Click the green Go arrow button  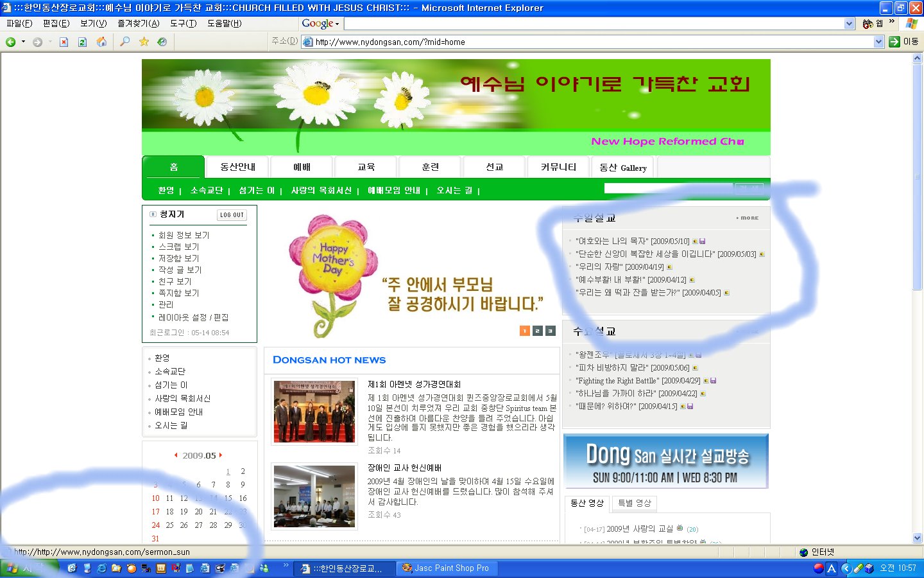click(x=894, y=42)
